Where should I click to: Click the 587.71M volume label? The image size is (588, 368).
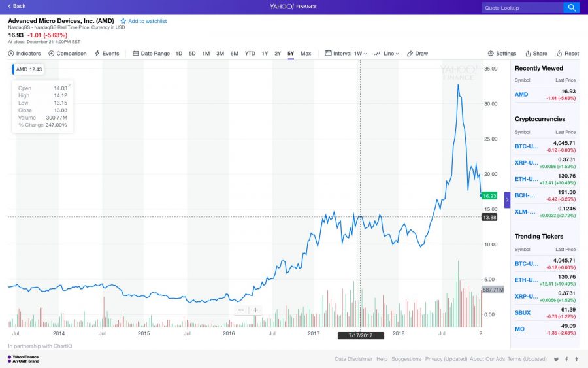point(493,290)
